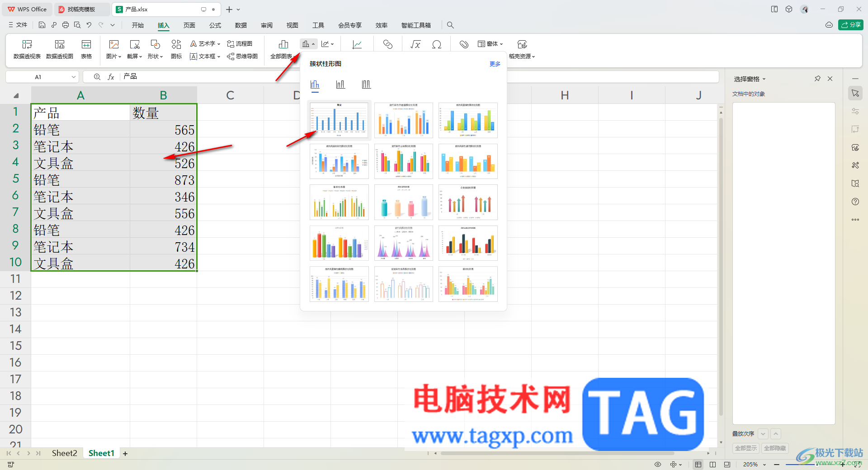Viewport: 868px width, 470px height.
Task: Click the 分享 share button
Action: click(851, 25)
